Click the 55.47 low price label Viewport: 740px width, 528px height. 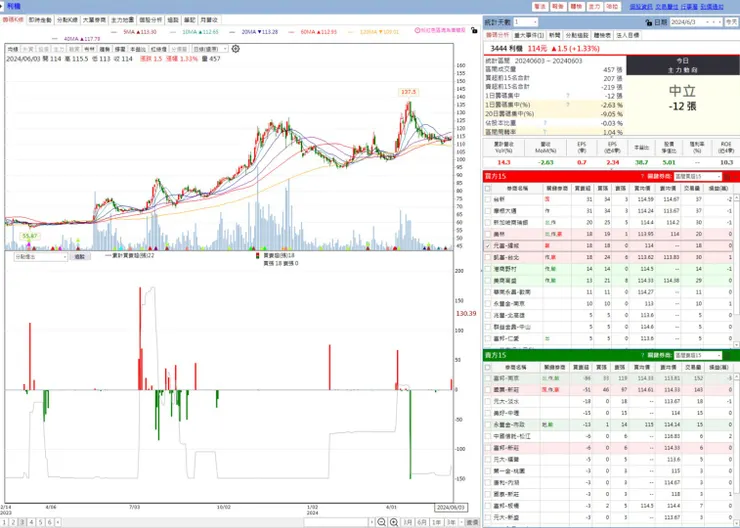coord(29,235)
